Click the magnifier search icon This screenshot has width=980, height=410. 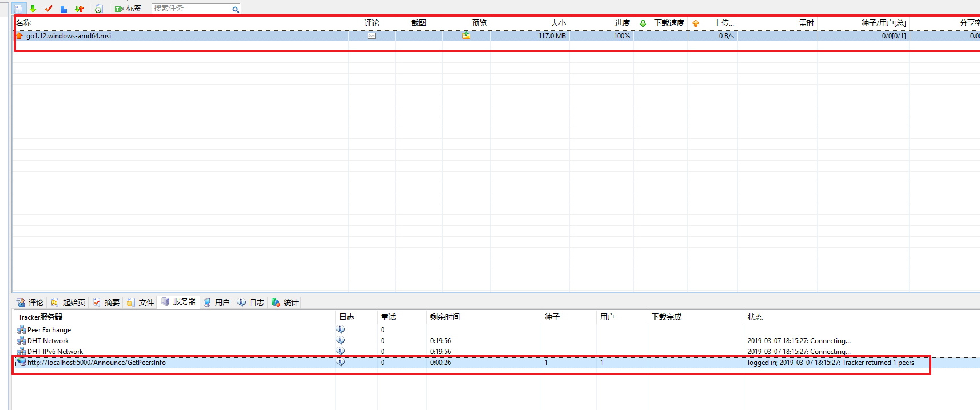236,9
